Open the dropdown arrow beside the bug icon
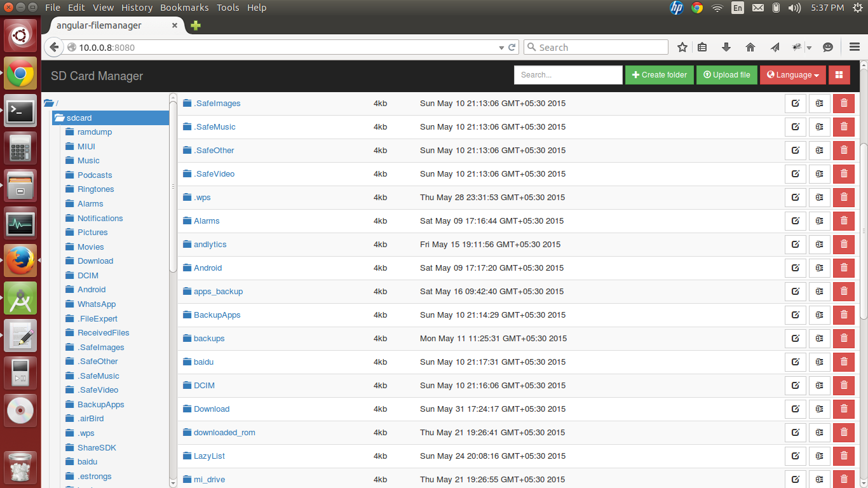The image size is (868, 488). pyautogui.click(x=809, y=48)
